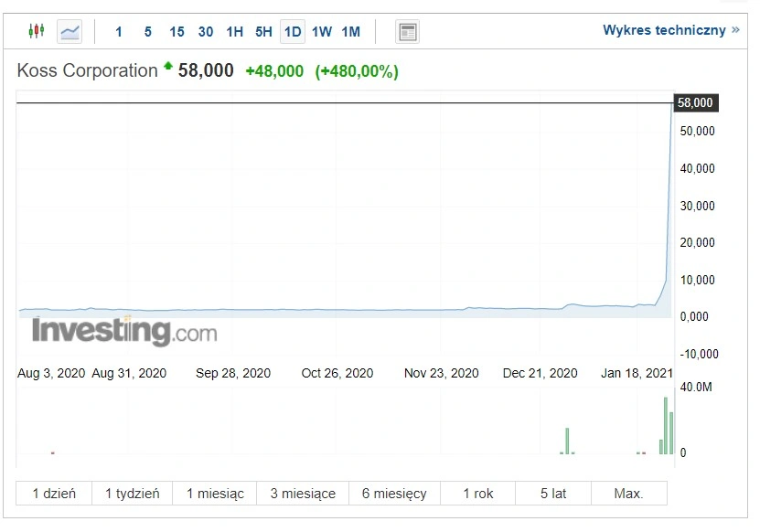Pick the 5H interval

coord(263,32)
